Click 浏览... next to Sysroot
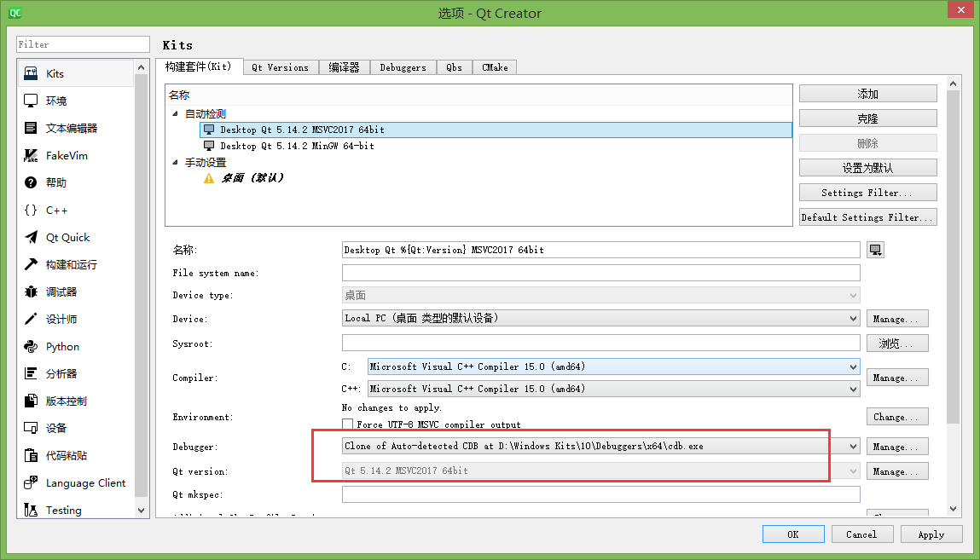The width and height of the screenshot is (980, 560). pyautogui.click(x=897, y=344)
